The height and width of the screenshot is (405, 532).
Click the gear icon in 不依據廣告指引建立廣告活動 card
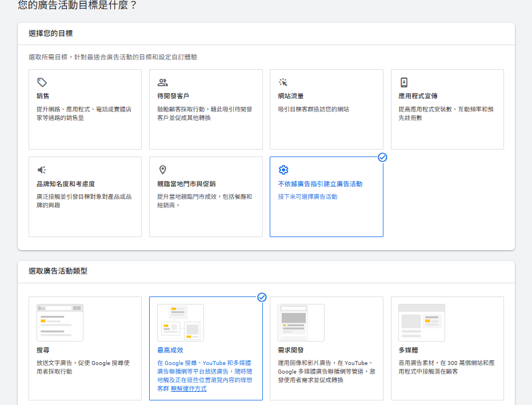coord(283,170)
